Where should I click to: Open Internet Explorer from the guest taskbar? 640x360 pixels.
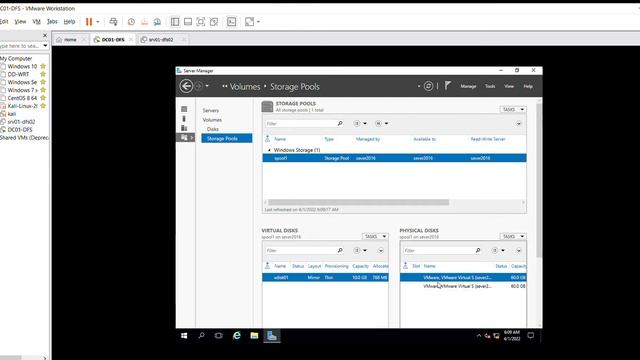coord(237,336)
